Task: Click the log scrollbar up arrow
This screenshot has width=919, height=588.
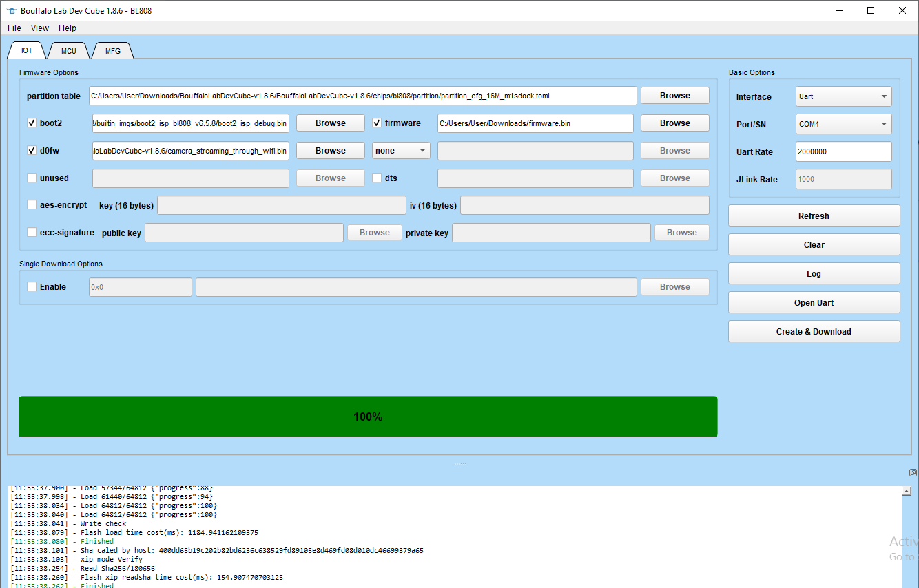Action: [907, 492]
